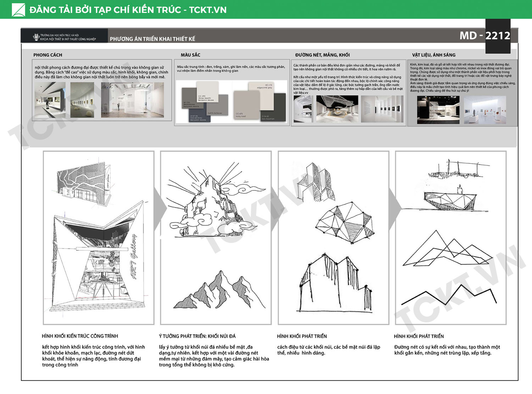This screenshot has width=532, height=394.
Task: Open the MÀU SẮC section heading
Action: click(x=190, y=55)
